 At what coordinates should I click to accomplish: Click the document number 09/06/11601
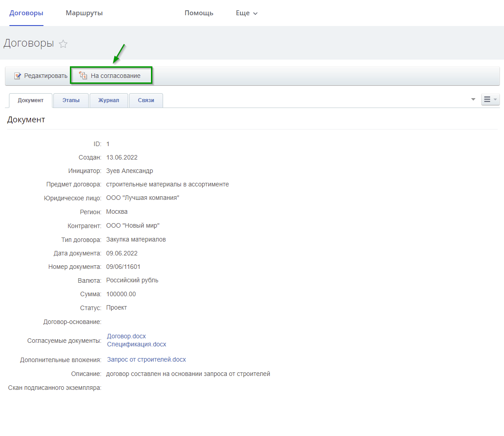pyautogui.click(x=123, y=267)
